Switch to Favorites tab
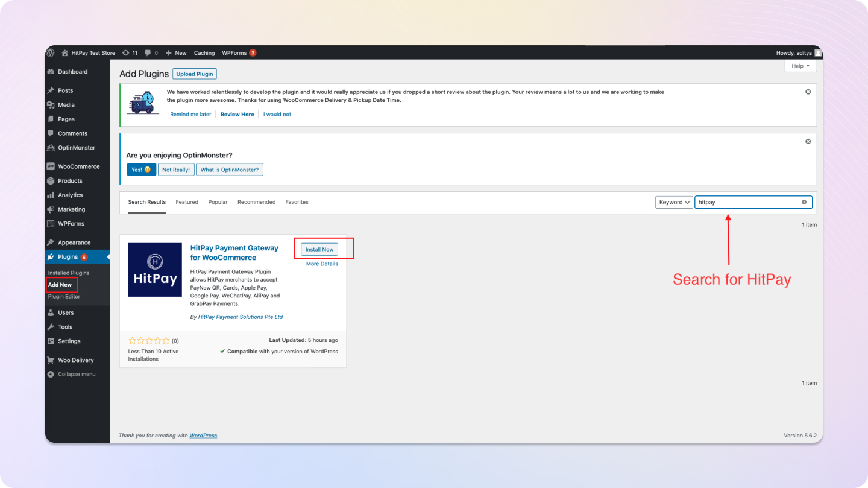Screen dimensions: 868x488 [297, 202]
